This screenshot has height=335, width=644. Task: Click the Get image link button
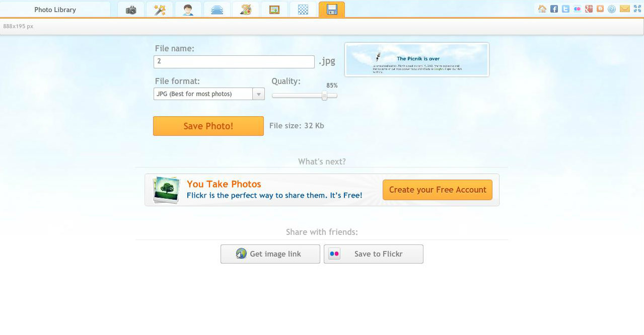[x=270, y=254]
